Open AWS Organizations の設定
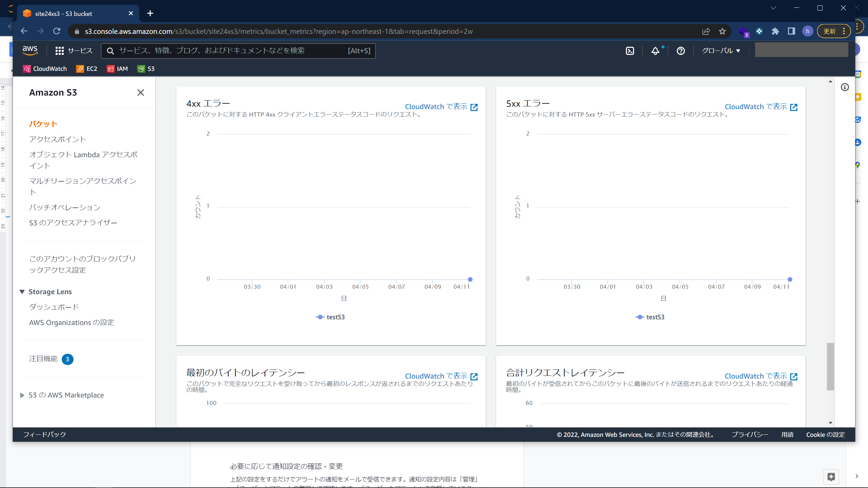The width and height of the screenshot is (868, 488). (x=72, y=322)
